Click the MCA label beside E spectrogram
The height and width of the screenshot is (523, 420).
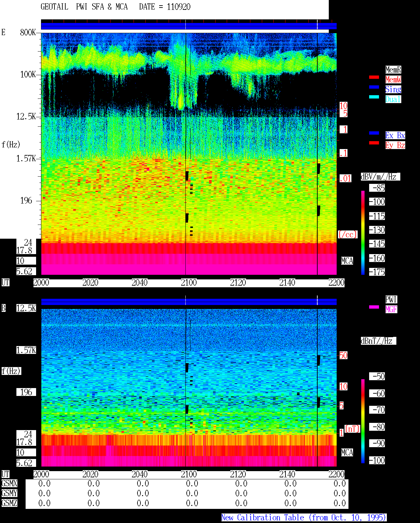(347, 261)
